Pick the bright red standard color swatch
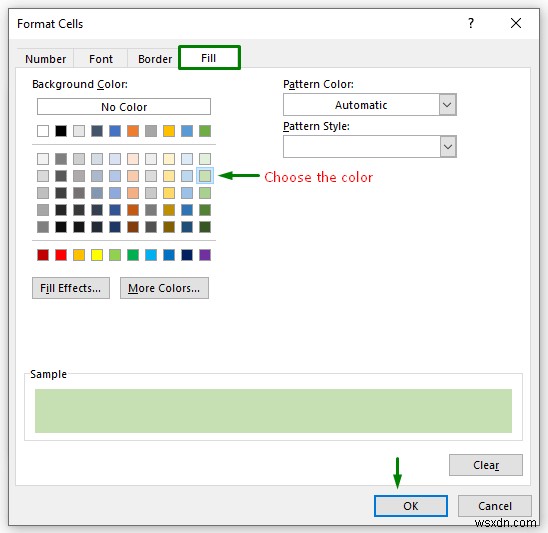 pos(61,255)
